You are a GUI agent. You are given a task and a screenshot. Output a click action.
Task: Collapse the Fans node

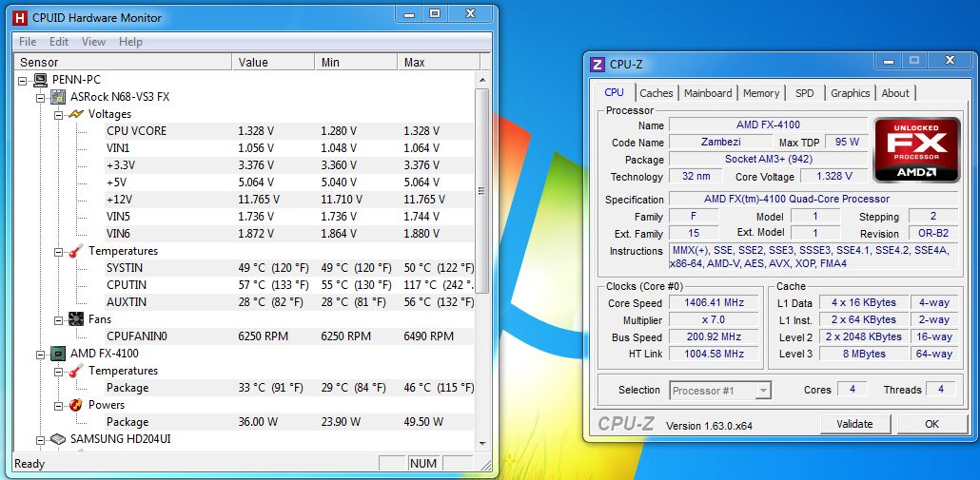point(58,319)
